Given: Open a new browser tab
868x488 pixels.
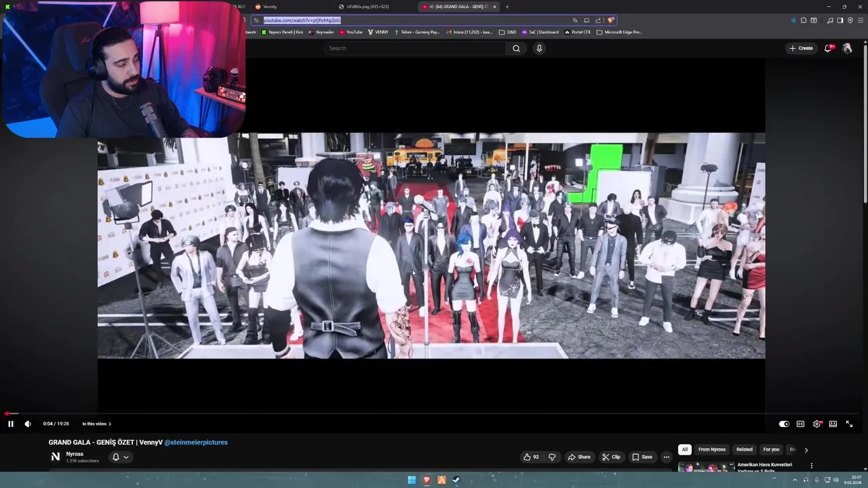Looking at the screenshot, I should [x=507, y=7].
